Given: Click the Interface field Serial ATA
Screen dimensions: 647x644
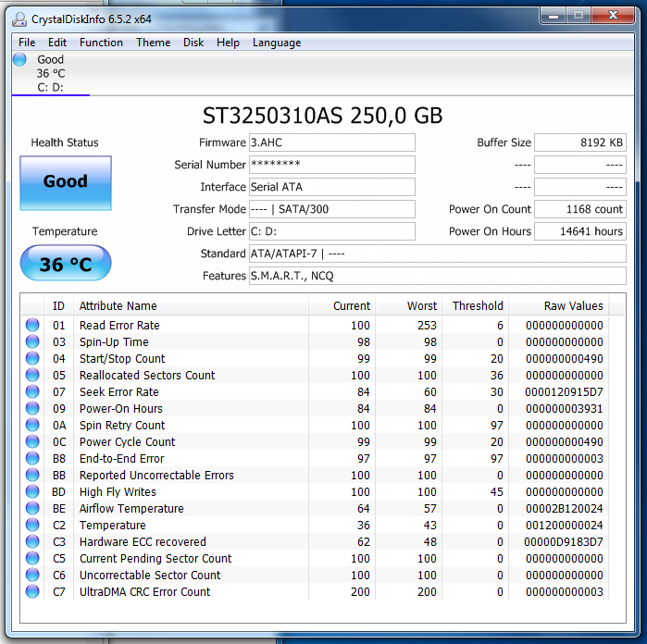Looking at the screenshot, I should click(331, 187).
